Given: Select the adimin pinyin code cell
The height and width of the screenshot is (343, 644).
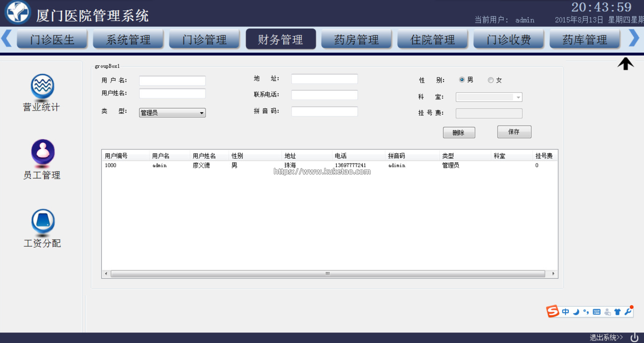Looking at the screenshot, I should (397, 166).
